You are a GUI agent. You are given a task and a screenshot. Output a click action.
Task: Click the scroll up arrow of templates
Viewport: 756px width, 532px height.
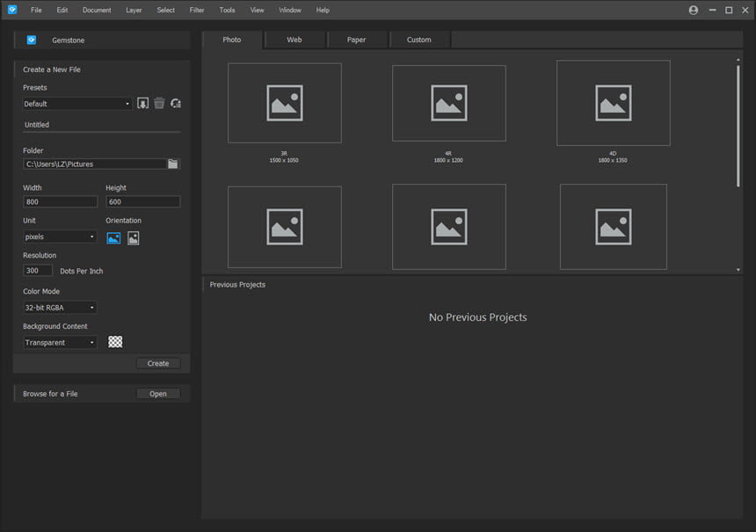point(738,60)
